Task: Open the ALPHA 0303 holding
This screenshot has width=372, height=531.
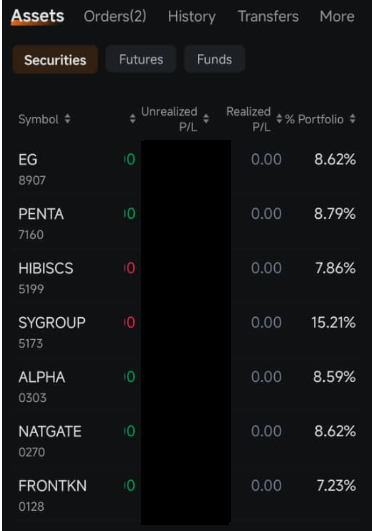Action: (187, 387)
